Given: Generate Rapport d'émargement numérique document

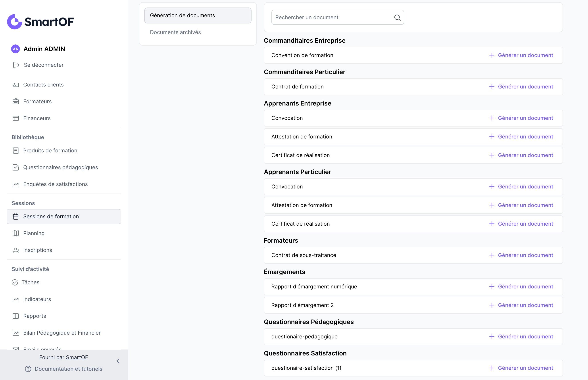Looking at the screenshot, I should coord(521,286).
